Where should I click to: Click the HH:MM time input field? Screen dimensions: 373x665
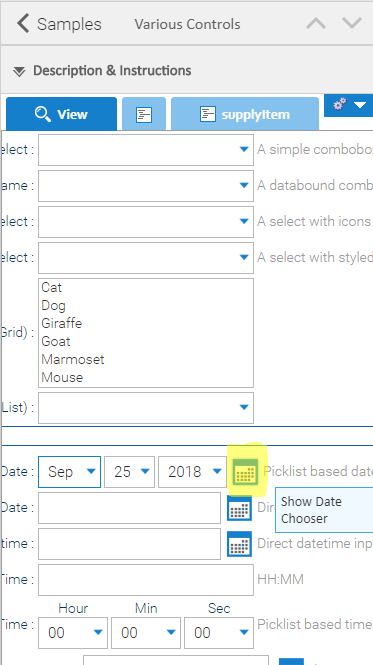pyautogui.click(x=146, y=580)
